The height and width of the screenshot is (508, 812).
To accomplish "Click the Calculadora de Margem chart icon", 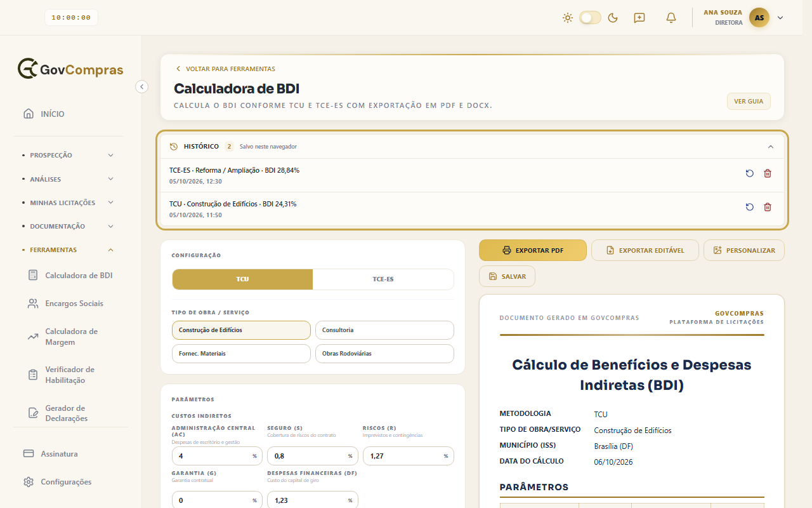I will coord(33,337).
